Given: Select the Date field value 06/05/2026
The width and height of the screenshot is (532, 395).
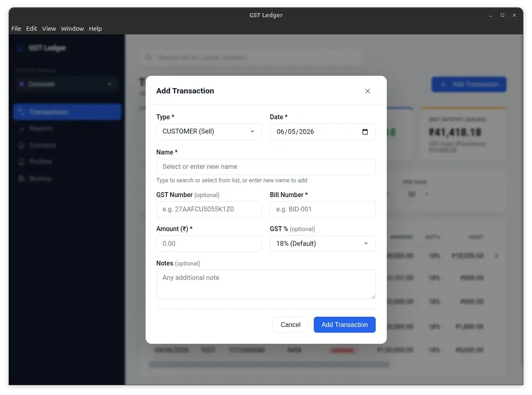Looking at the screenshot, I should coord(295,132).
